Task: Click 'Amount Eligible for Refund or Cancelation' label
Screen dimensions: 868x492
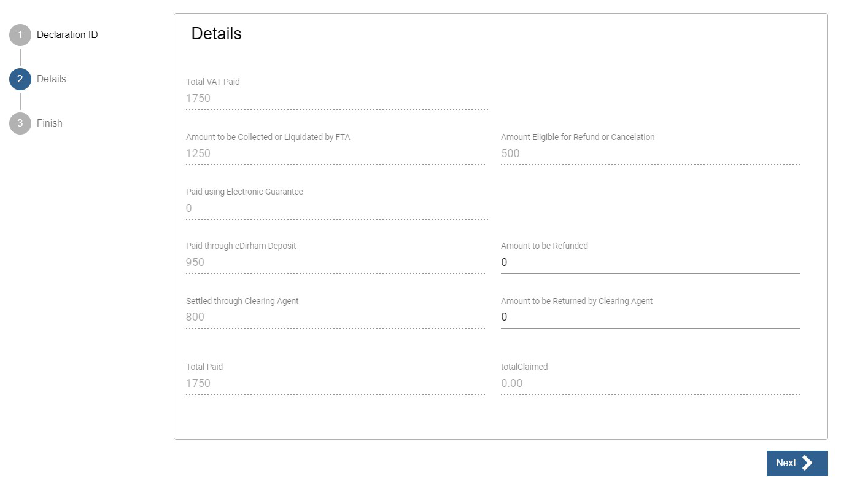Action: click(578, 137)
